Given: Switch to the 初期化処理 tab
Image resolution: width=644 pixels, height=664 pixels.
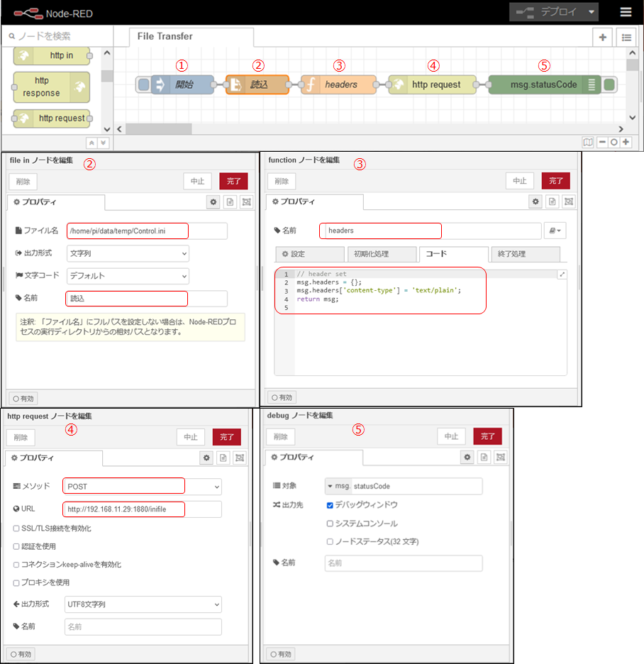Looking at the screenshot, I should [382, 254].
